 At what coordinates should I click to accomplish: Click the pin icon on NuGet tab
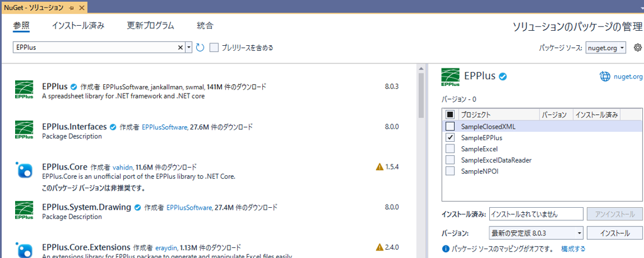pos(72,8)
